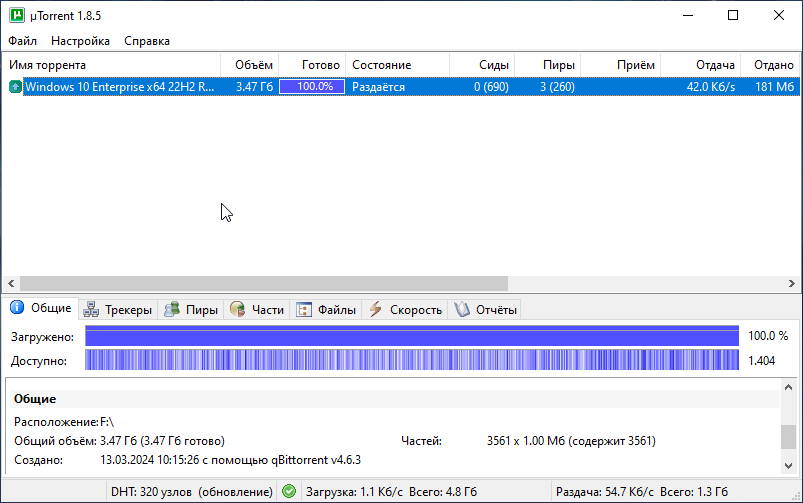Click the General tab info icon
This screenshot has height=503, width=803.
[17, 308]
